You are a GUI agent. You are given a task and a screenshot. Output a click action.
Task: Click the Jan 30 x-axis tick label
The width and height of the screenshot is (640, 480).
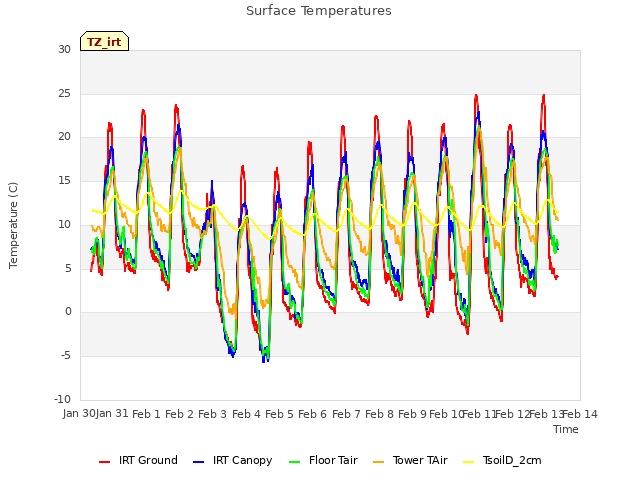point(79,414)
